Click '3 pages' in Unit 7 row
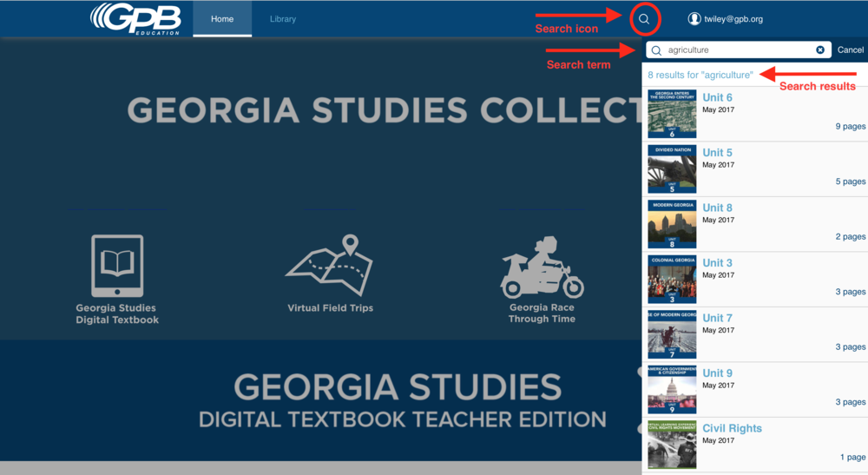This screenshot has height=475, width=868. pos(851,347)
